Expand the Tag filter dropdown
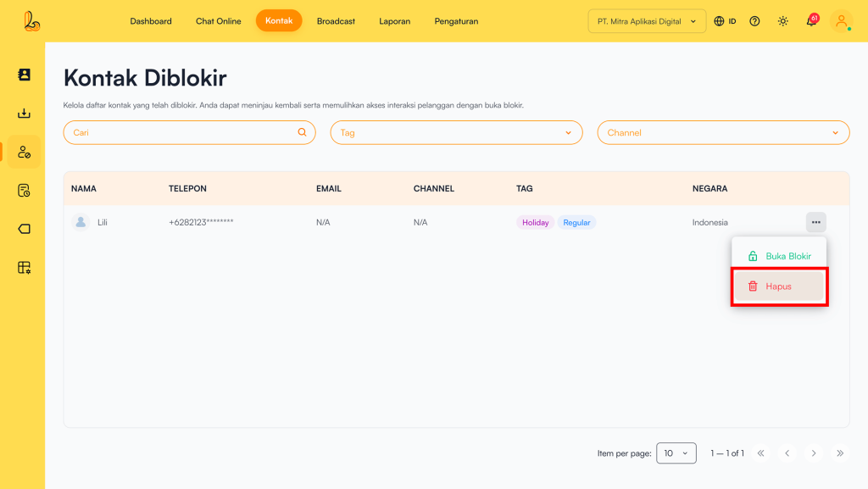Viewport: 868px width, 489px height. coord(456,132)
